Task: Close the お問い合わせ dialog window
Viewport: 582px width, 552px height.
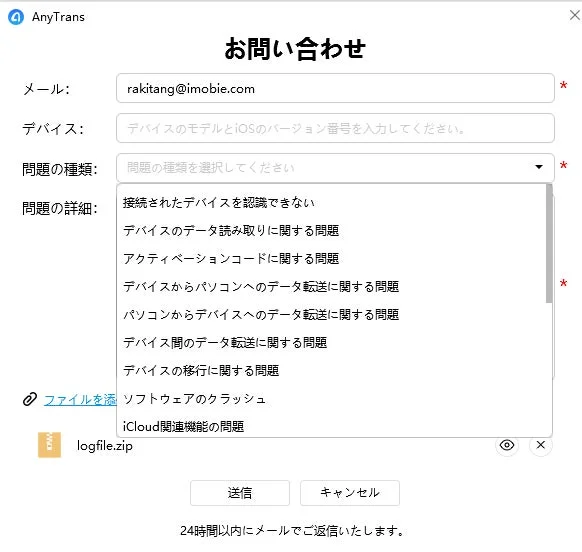Action: pyautogui.click(x=575, y=15)
